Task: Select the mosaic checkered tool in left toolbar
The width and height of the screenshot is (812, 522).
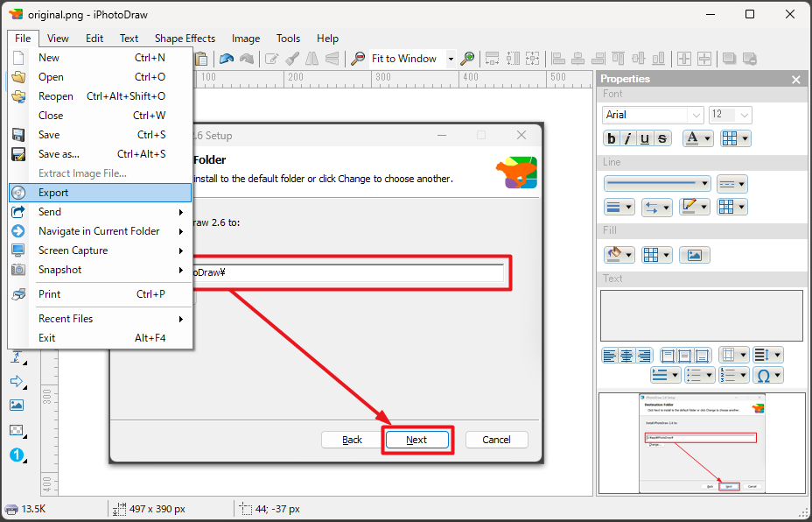Action: coord(17,430)
